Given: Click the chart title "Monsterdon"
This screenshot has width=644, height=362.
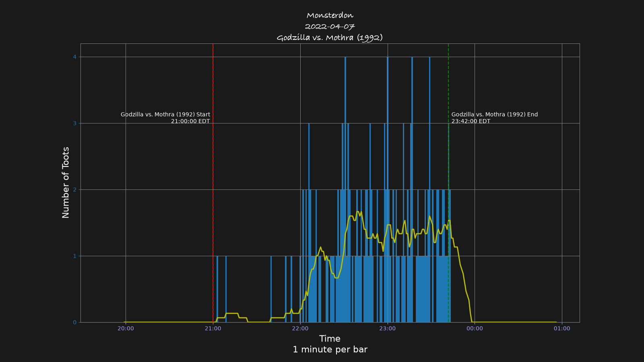Looking at the screenshot, I should (x=330, y=15).
